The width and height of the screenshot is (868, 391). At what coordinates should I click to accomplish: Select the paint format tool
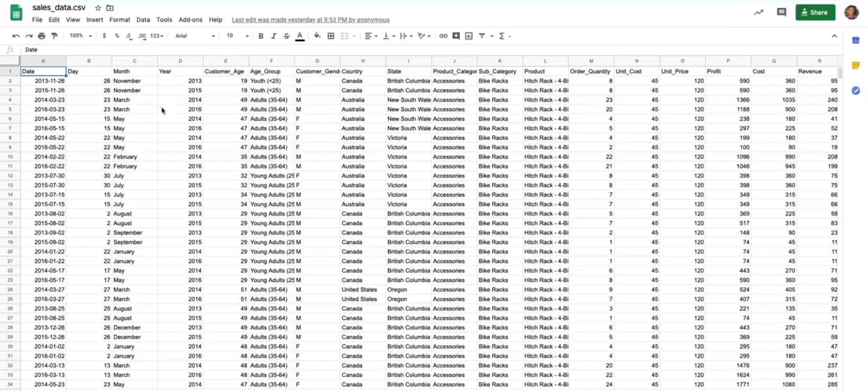(x=54, y=36)
